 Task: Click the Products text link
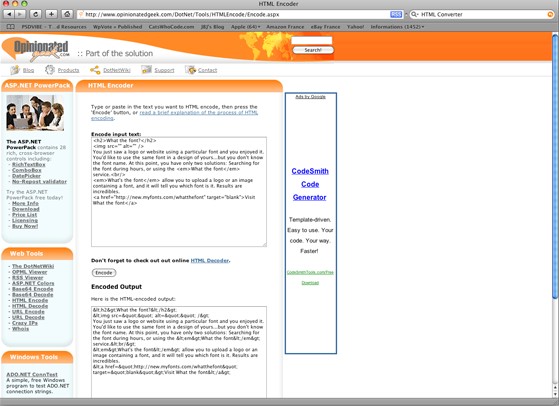[x=68, y=70]
